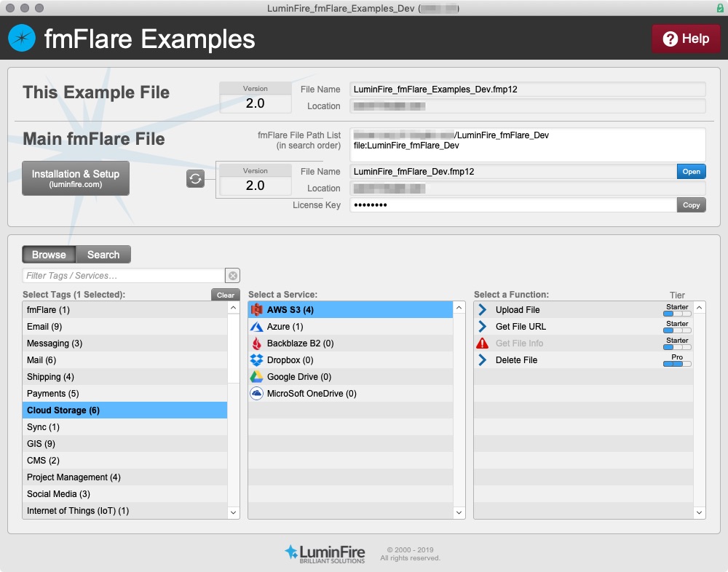Select the Payments (5) tag
The height and width of the screenshot is (572, 728).
pyautogui.click(x=125, y=393)
